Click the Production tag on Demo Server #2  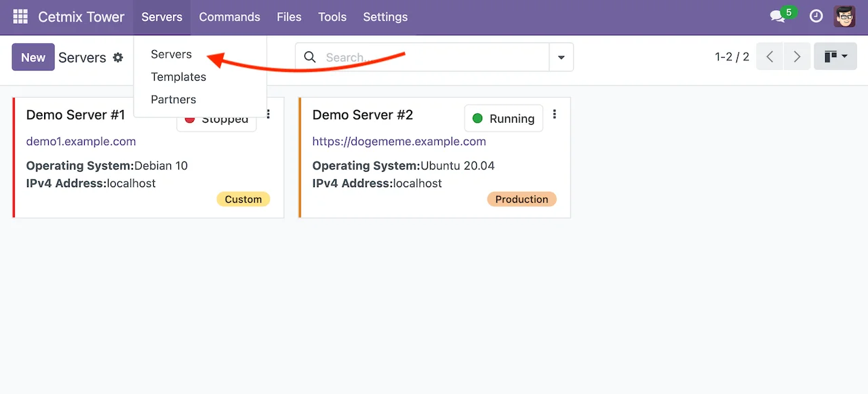pos(521,199)
